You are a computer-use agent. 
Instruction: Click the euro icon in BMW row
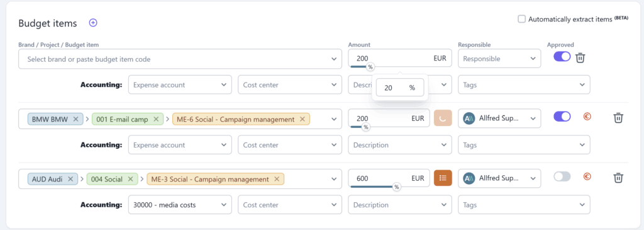[x=587, y=117]
